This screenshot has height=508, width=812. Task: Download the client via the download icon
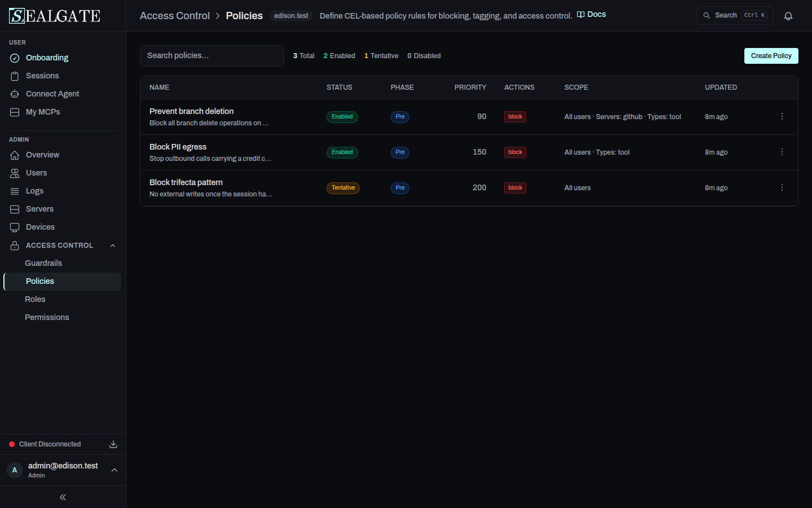pos(113,444)
